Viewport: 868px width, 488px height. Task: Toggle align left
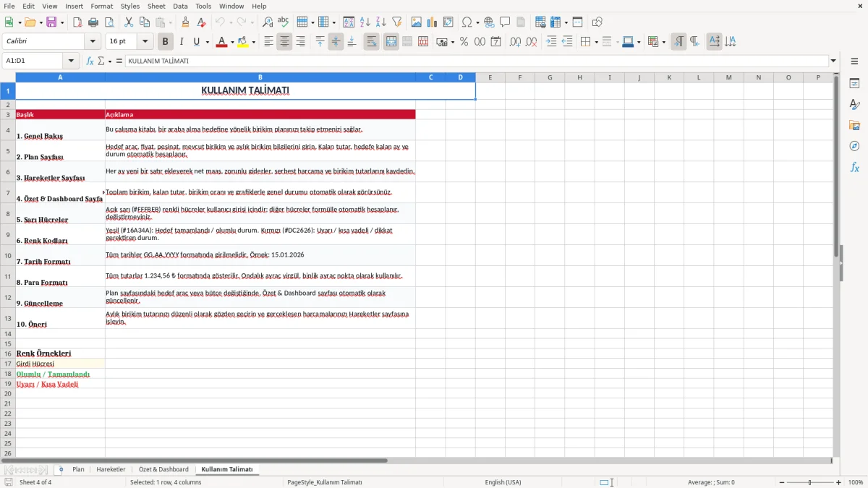coord(268,42)
